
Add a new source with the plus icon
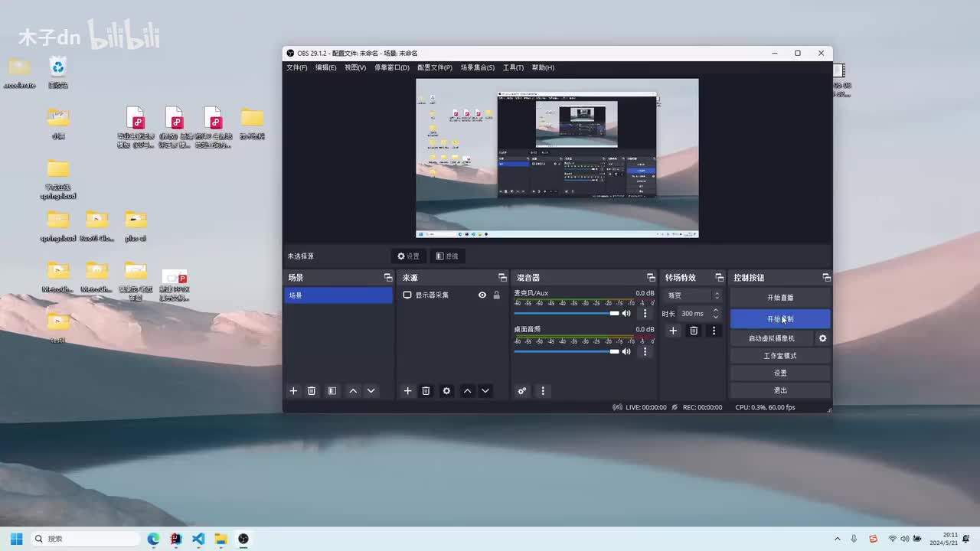click(407, 391)
